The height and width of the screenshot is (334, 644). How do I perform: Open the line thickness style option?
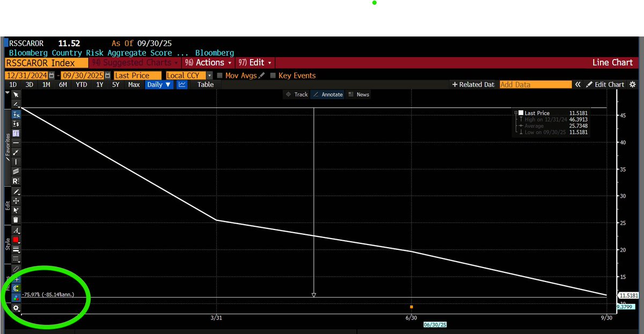pyautogui.click(x=16, y=249)
